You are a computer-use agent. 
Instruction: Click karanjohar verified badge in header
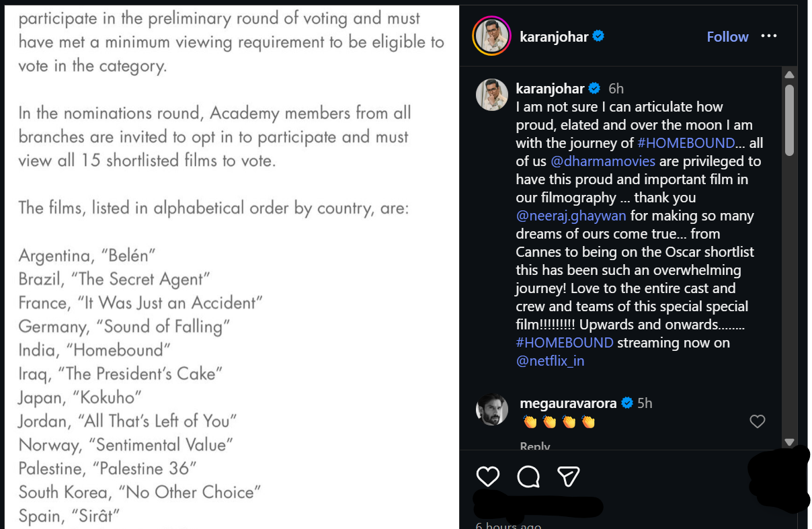pos(598,36)
